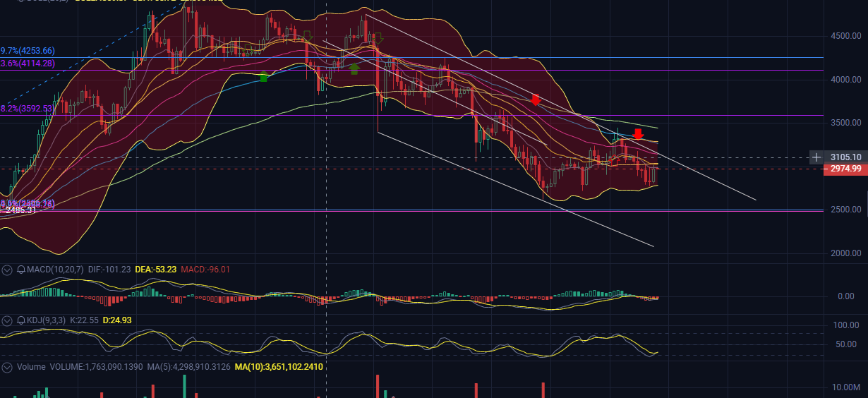The height and width of the screenshot is (398, 868).
Task: Click the yellow MA(10) volume value
Action: click(278, 367)
